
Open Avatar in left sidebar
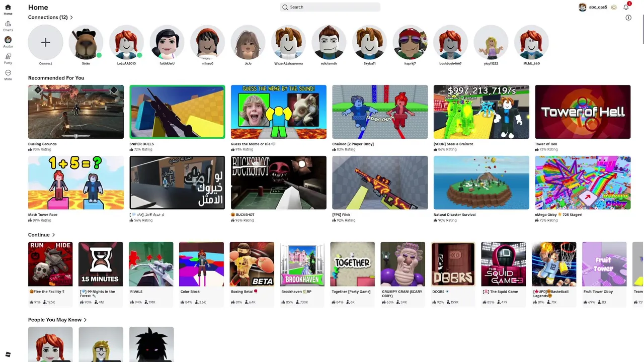click(x=8, y=42)
